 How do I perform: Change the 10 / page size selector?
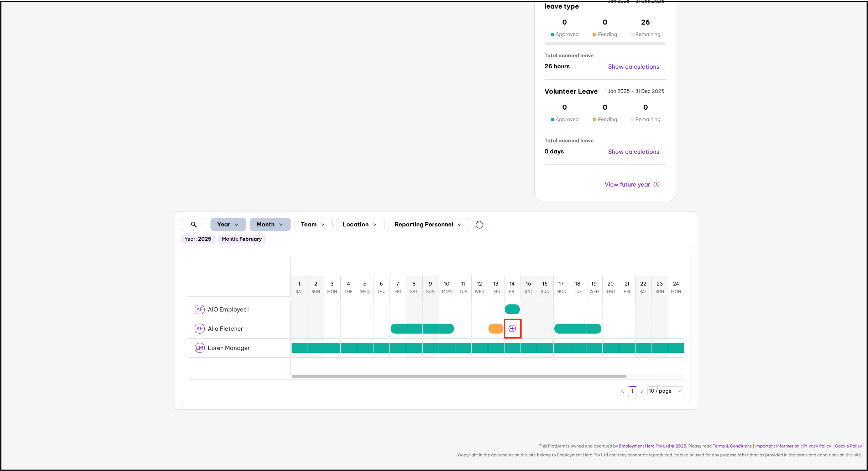click(665, 391)
